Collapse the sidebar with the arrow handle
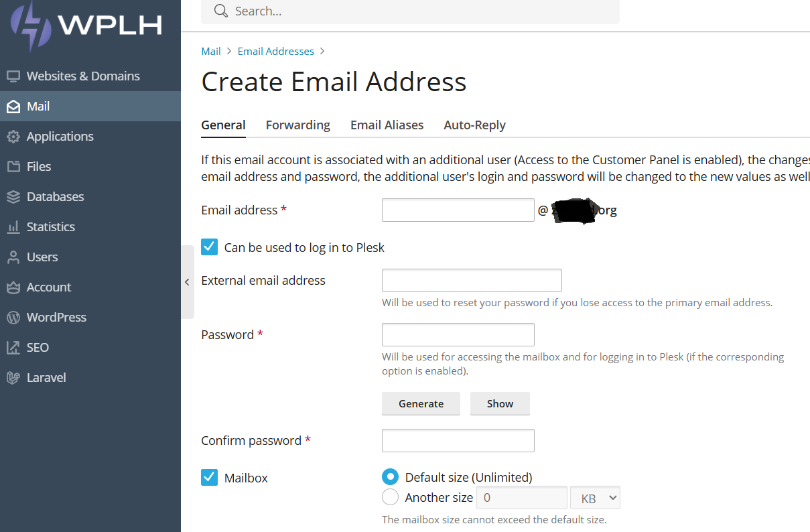The width and height of the screenshot is (810, 532). (x=188, y=282)
